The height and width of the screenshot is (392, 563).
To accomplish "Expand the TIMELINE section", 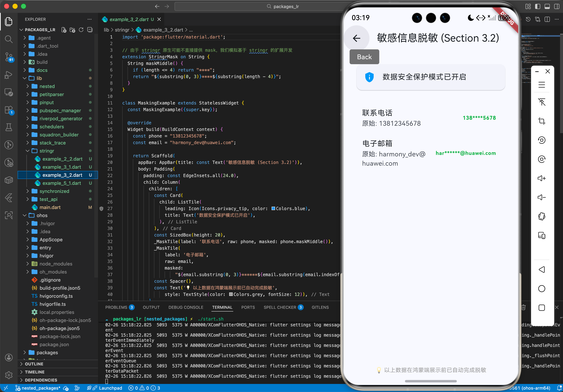I will tap(58, 372).
